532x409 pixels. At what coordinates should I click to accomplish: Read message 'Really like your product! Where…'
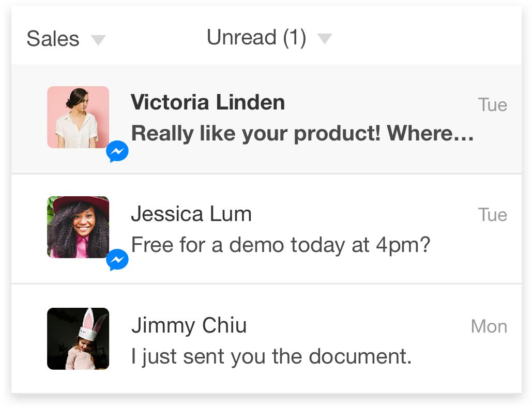click(302, 134)
